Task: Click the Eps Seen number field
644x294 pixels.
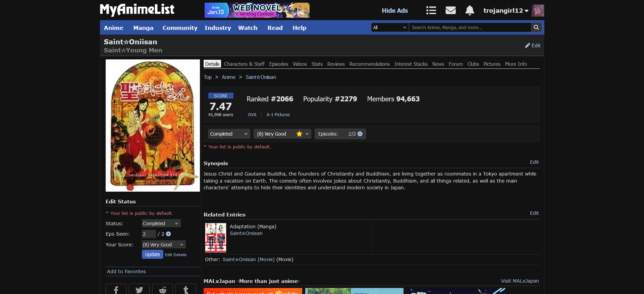Action: pos(149,234)
